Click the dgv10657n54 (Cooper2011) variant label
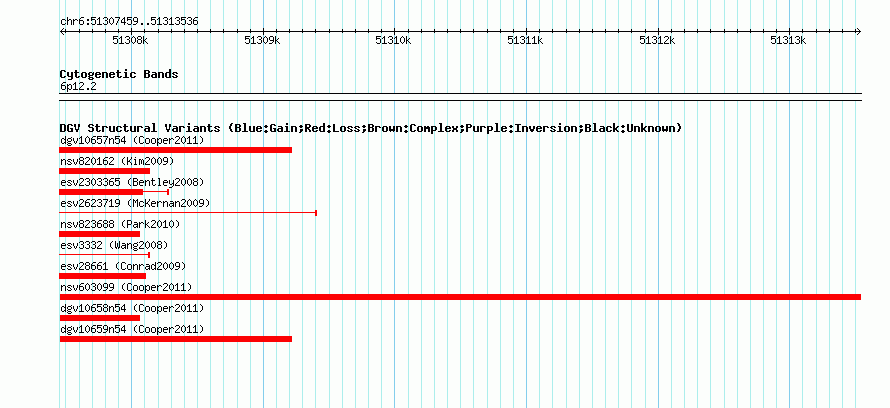Viewport: 890px width, 408px height. [132, 140]
